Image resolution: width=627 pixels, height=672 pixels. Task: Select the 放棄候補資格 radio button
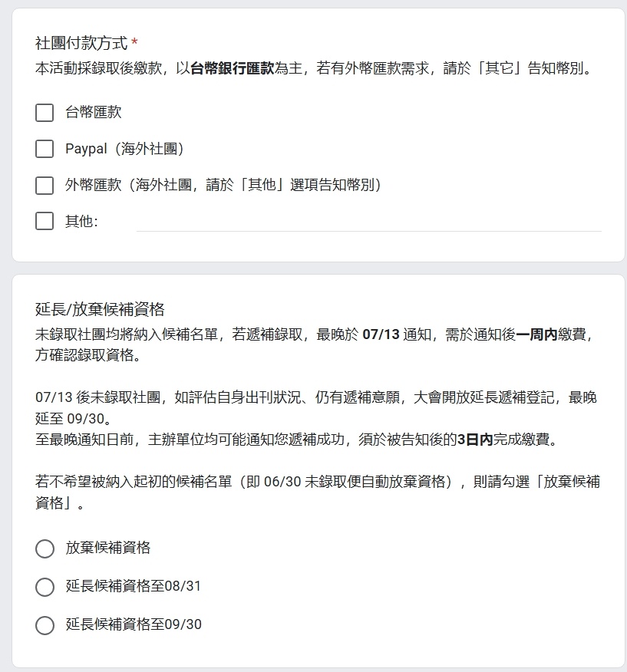[x=45, y=548]
